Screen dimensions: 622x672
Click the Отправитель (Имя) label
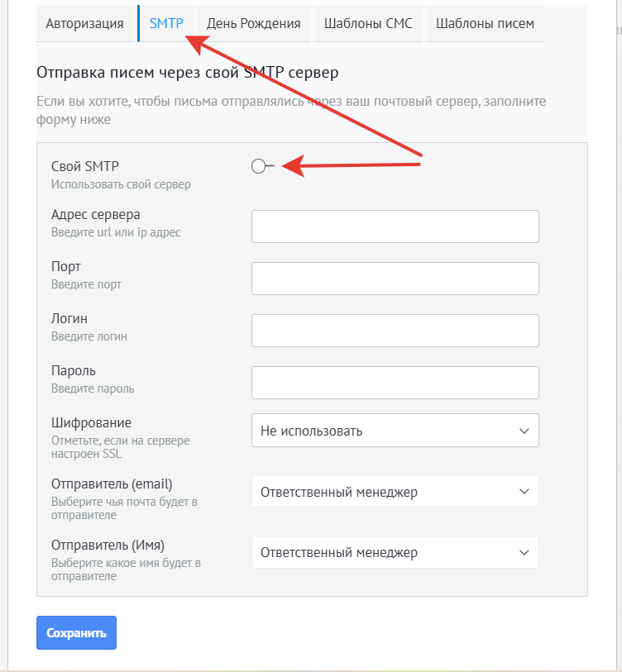[x=108, y=546]
